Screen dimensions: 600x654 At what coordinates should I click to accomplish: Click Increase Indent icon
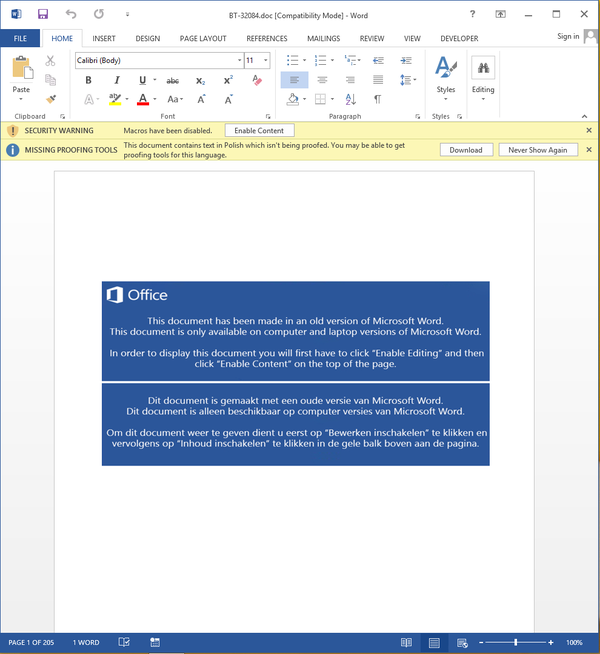[x=406, y=60]
